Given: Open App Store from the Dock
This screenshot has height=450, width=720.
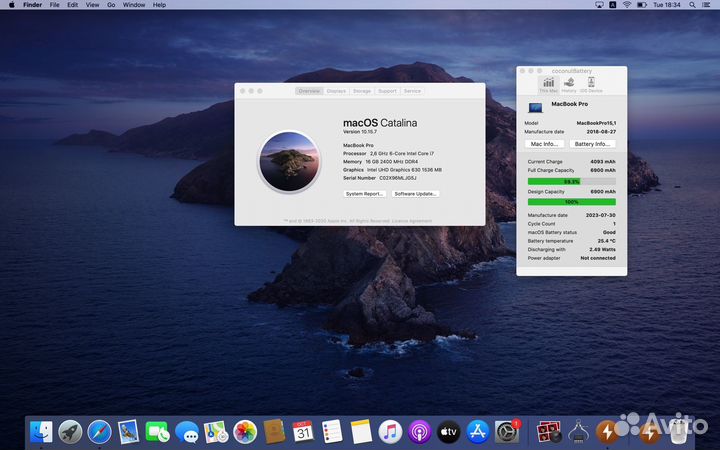Looking at the screenshot, I should [x=478, y=432].
